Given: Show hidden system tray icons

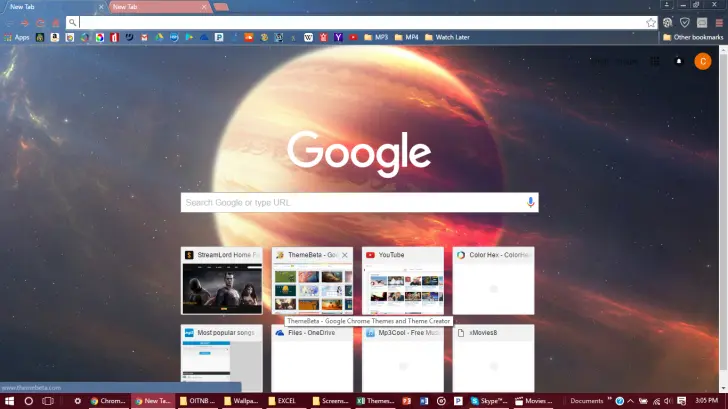Looking at the screenshot, I should [630, 401].
